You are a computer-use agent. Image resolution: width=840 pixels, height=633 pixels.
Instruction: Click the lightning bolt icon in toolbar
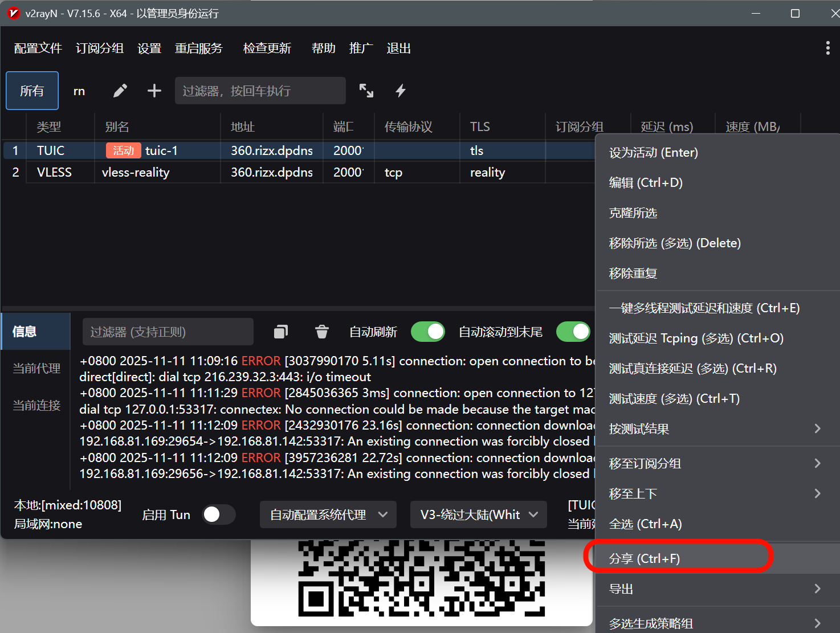pos(401,91)
